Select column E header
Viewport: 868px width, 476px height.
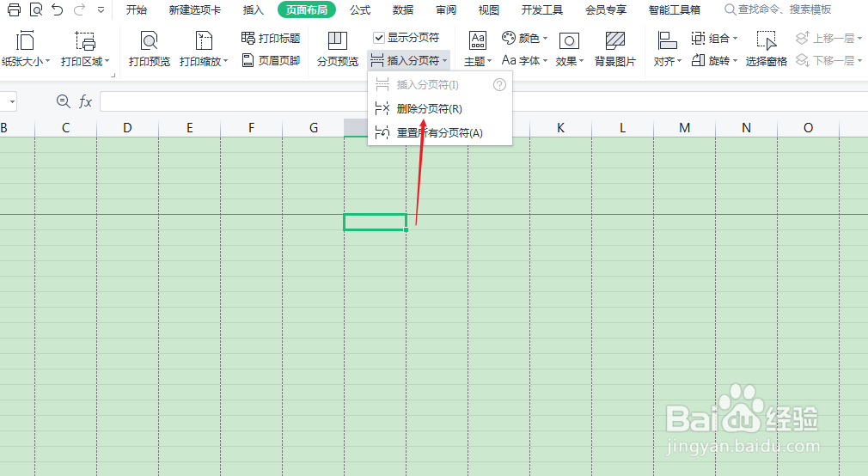click(190, 128)
